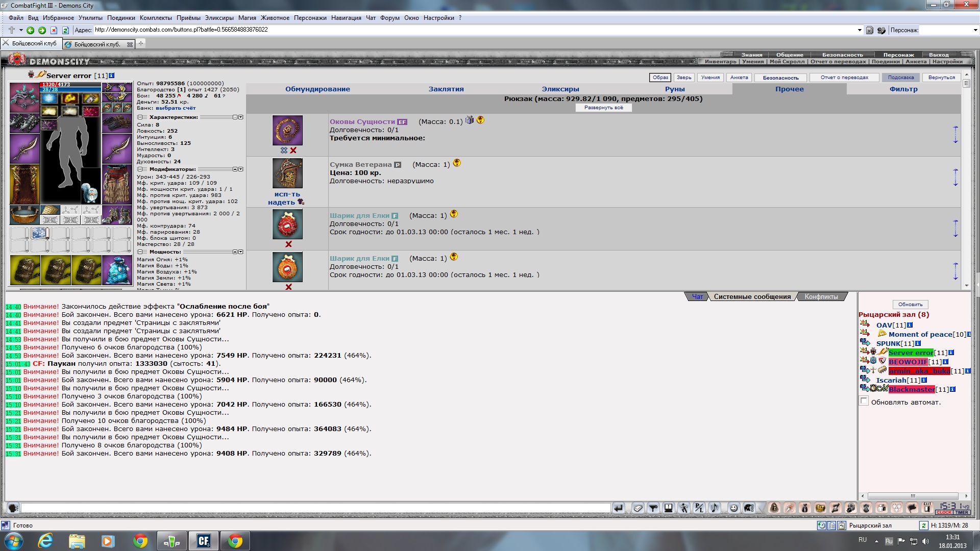The height and width of the screenshot is (551, 980).
Task: Open new tab with plus button
Action: pos(141,44)
